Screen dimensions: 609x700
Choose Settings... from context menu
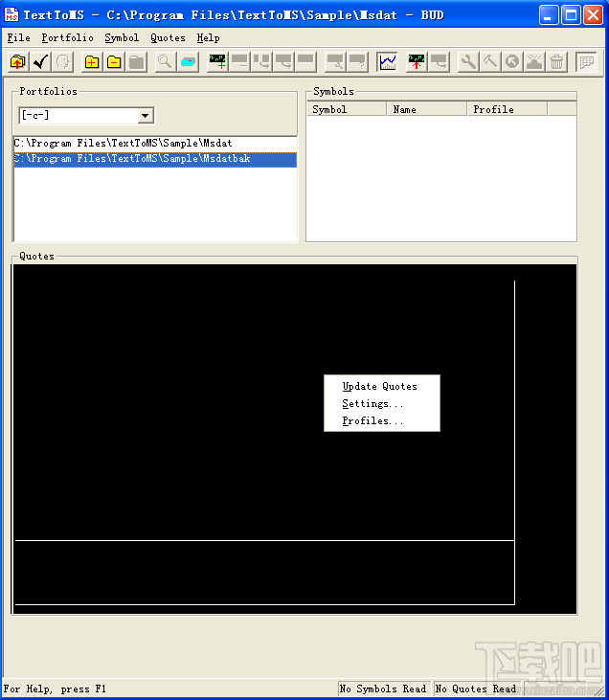pyautogui.click(x=382, y=403)
